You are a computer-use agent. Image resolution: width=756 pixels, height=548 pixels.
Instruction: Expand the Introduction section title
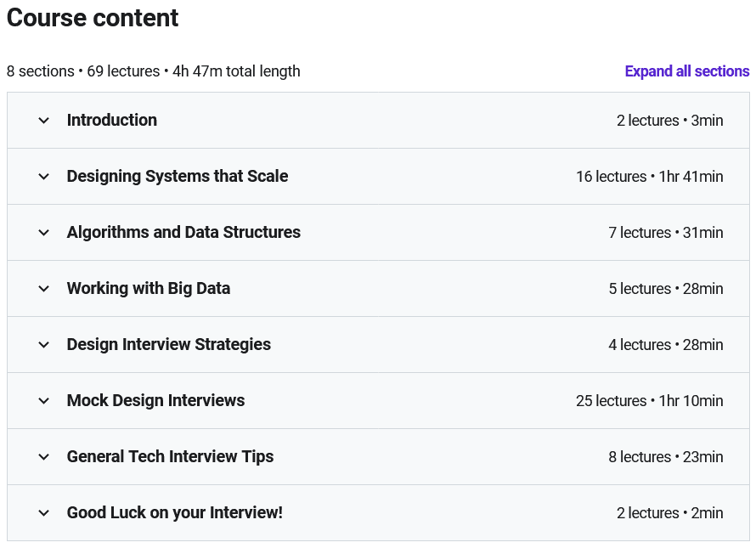click(x=112, y=121)
